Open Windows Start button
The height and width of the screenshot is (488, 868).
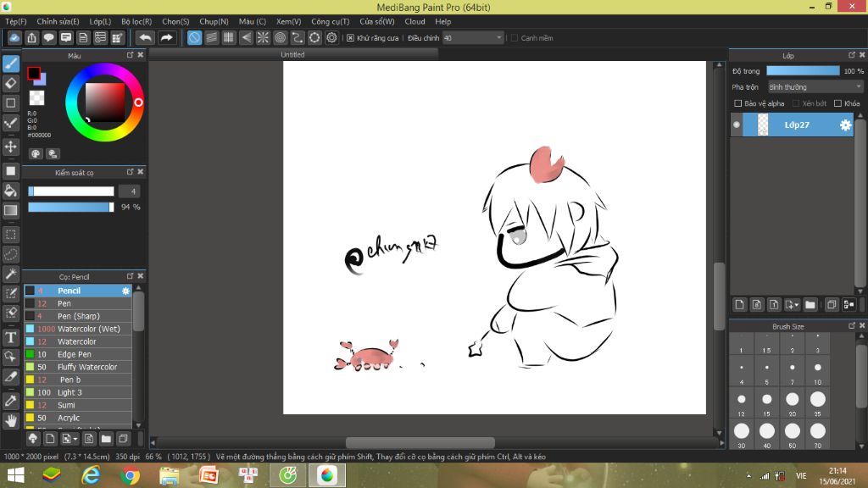click(x=15, y=476)
